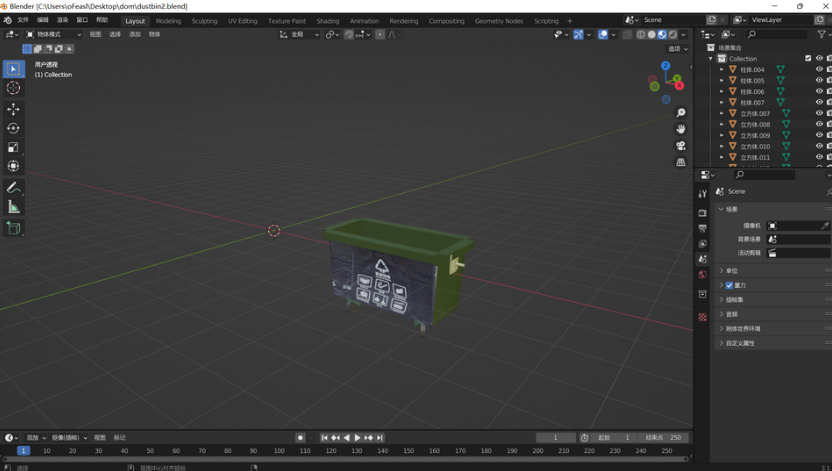Open the World properties tab icon
Image resolution: width=832 pixels, height=471 pixels.
point(702,274)
